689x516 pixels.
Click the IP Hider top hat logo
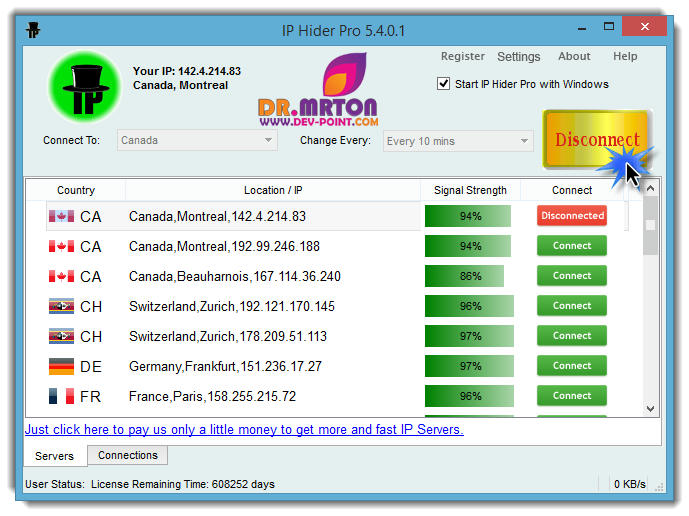click(x=85, y=87)
